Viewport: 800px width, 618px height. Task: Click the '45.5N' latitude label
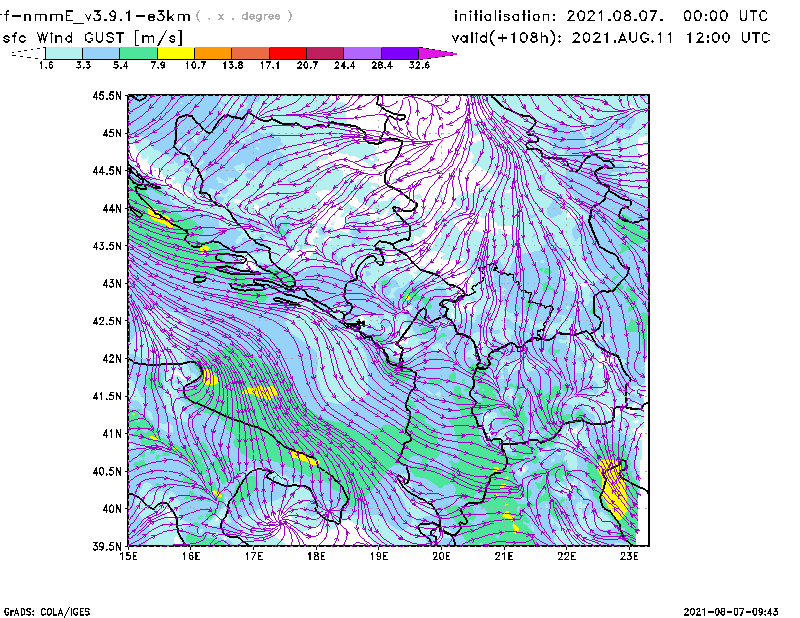point(107,95)
